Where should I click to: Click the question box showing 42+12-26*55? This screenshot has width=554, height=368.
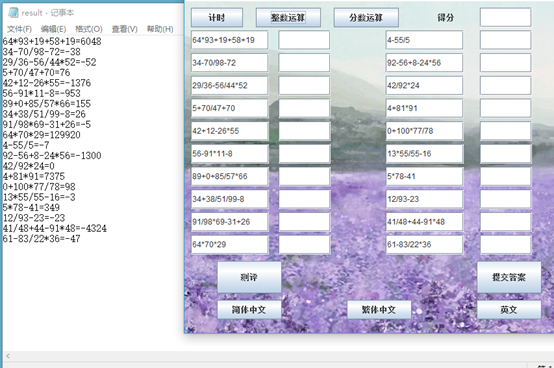[230, 131]
